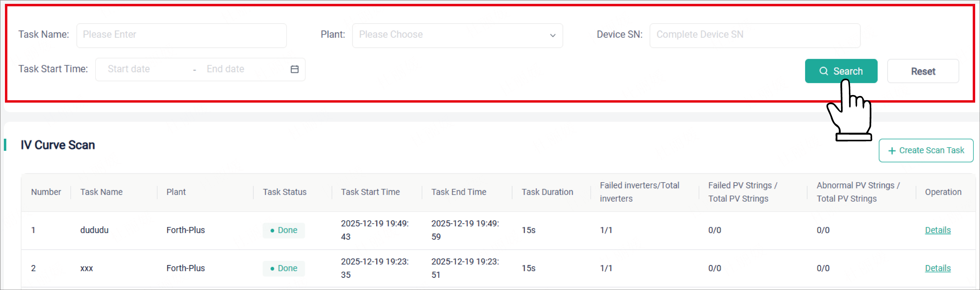Click the magnifier icon inside Search button

tap(824, 71)
